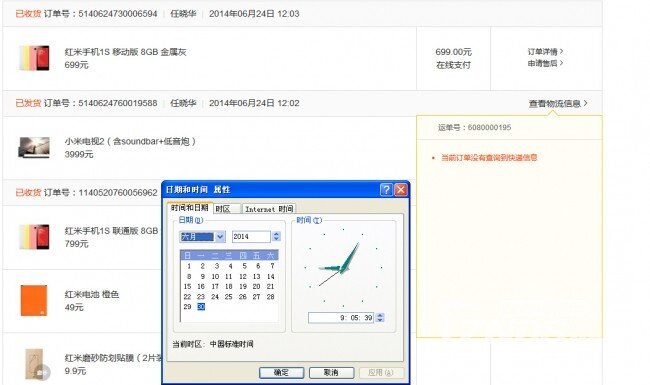Open thumbnail of 小米电视2
The width and height of the screenshot is (650, 385).
(x=34, y=148)
